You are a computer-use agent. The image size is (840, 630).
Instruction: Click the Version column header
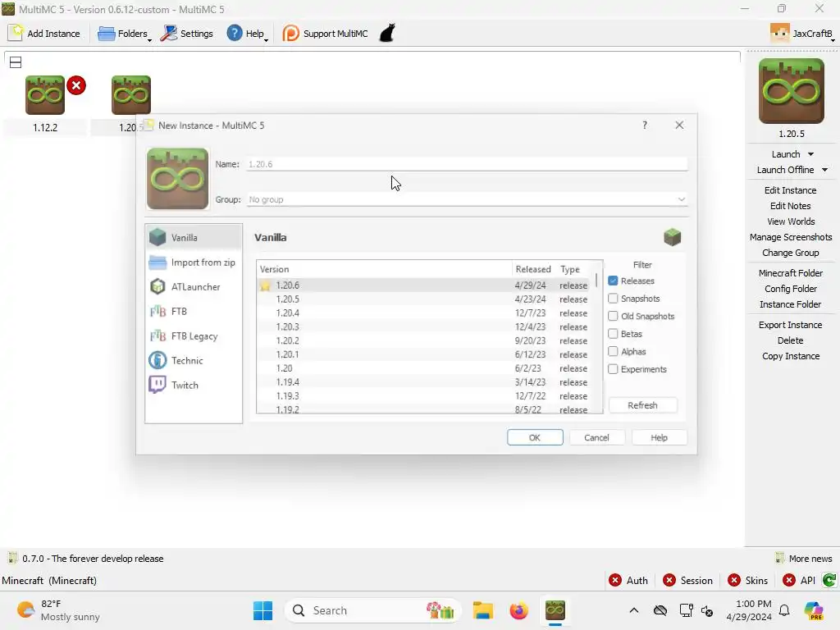click(384, 269)
